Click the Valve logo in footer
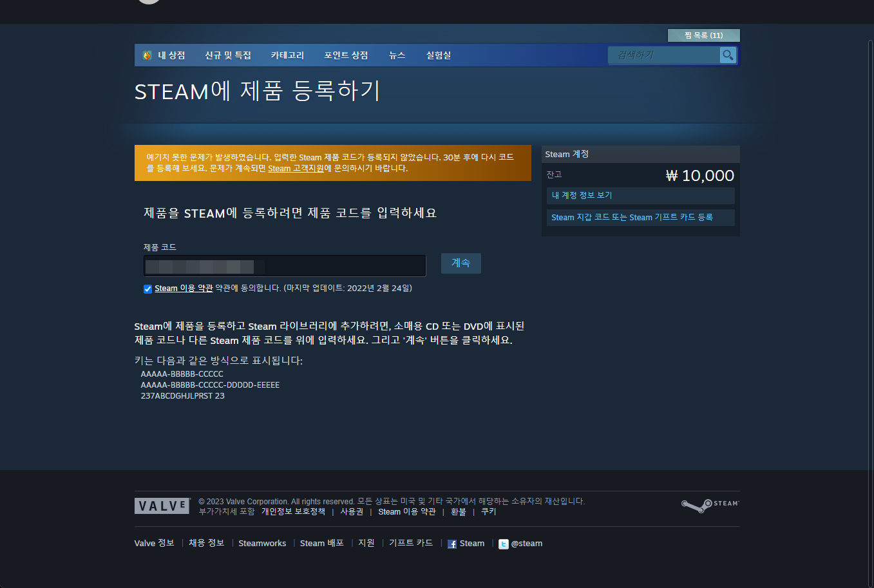The image size is (874, 588). coord(162,506)
